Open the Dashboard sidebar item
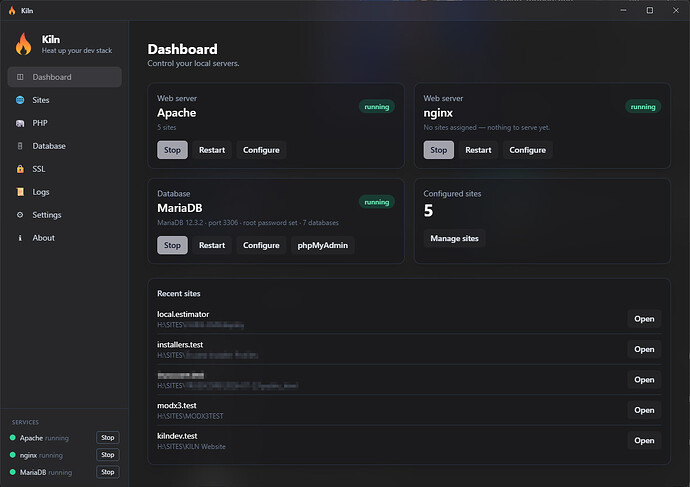The width and height of the screenshot is (690, 487). 64,77
